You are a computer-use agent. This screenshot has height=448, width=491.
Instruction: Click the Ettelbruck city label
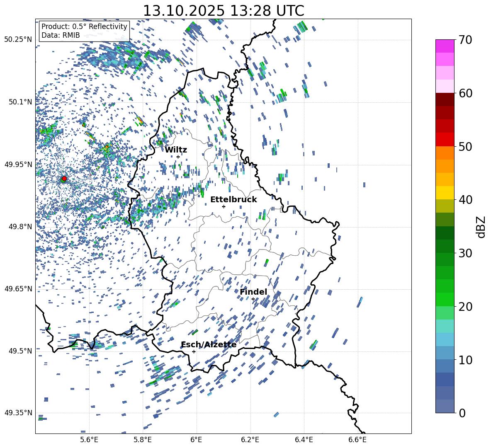click(233, 200)
